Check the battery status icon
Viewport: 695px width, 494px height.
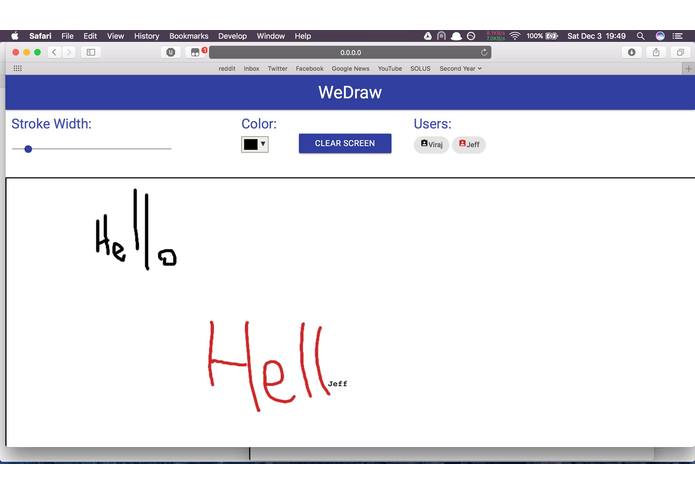point(551,36)
